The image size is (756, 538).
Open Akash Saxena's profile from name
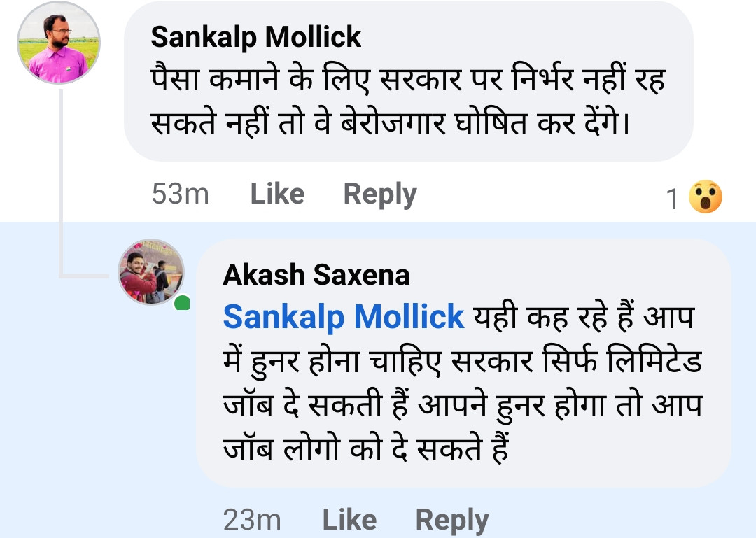coord(316,275)
